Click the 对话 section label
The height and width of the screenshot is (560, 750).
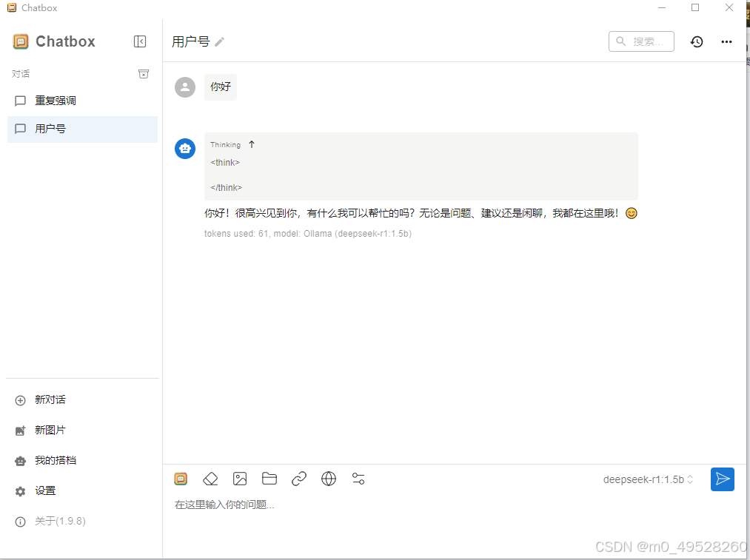[x=21, y=73]
